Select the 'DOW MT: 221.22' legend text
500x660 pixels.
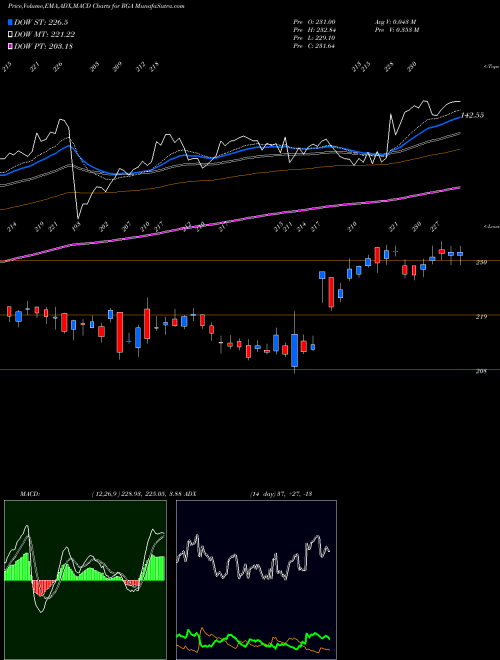tap(45, 34)
